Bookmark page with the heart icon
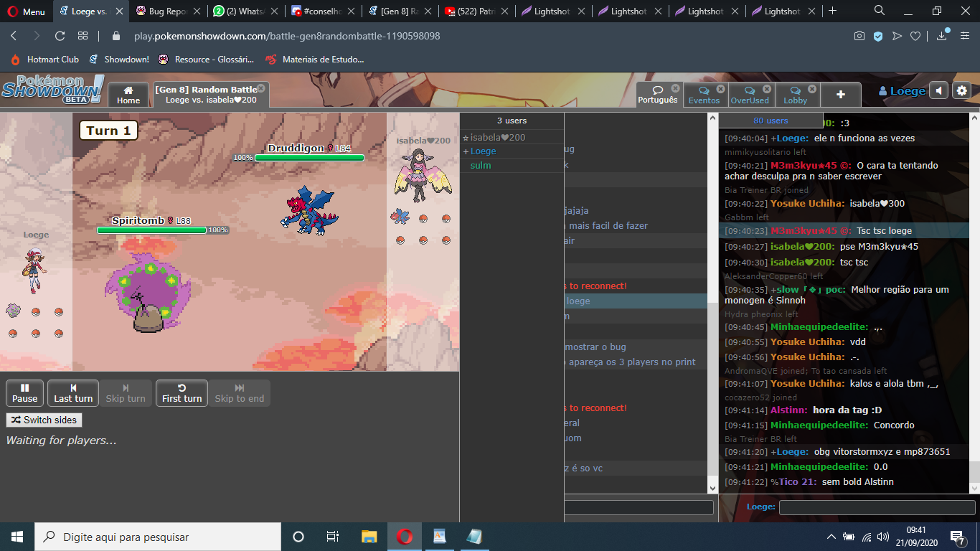Screen dimensions: 980x551 915,36
